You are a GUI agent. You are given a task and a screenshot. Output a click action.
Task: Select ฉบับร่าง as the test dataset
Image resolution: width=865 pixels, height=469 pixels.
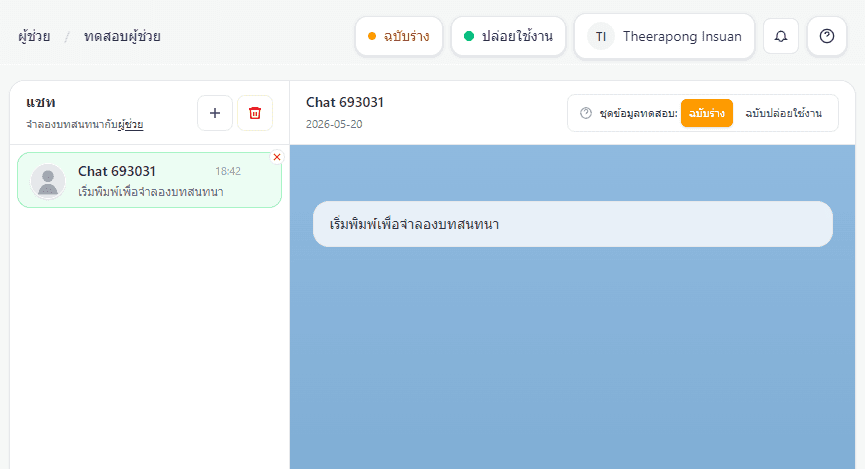click(707, 113)
